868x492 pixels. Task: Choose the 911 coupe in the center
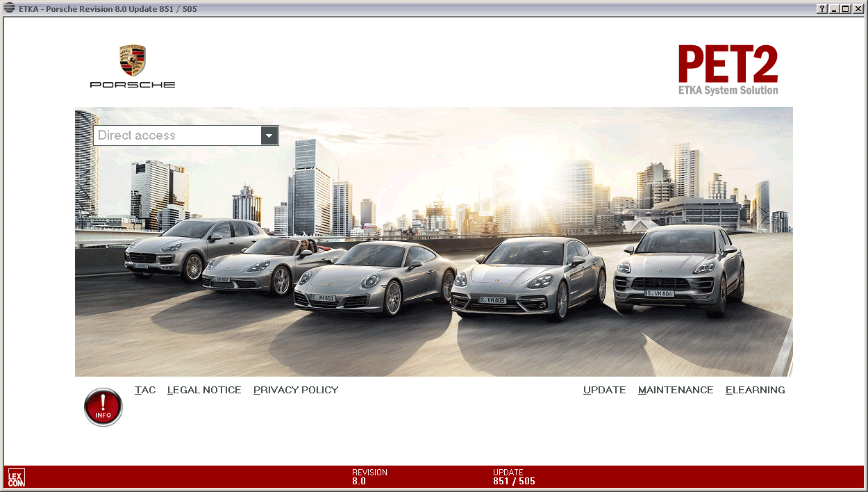(x=375, y=278)
